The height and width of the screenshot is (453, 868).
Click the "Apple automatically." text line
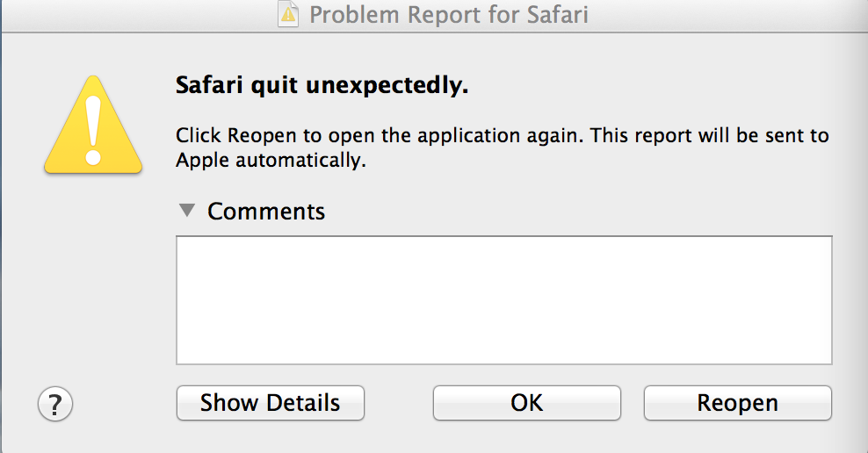[x=270, y=161]
